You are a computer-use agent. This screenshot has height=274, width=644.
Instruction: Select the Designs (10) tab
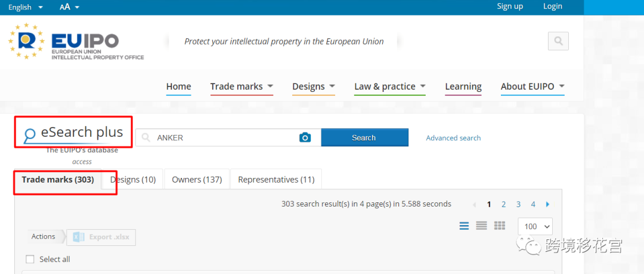click(132, 180)
